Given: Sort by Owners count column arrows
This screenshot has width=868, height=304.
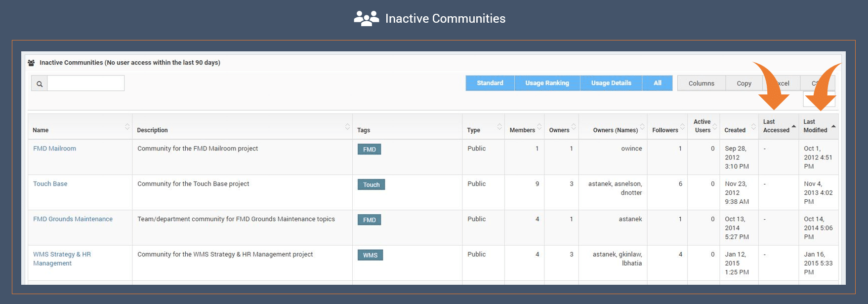Looking at the screenshot, I should point(574,127).
